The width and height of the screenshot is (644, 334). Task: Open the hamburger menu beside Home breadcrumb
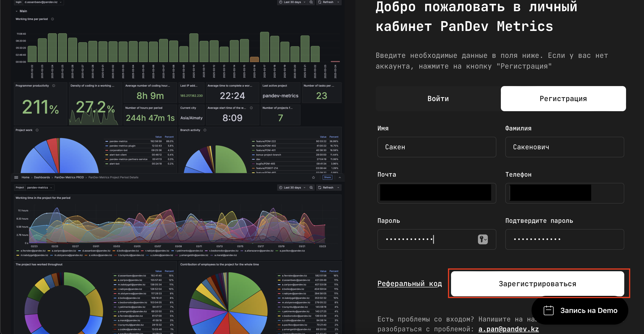[x=16, y=177]
